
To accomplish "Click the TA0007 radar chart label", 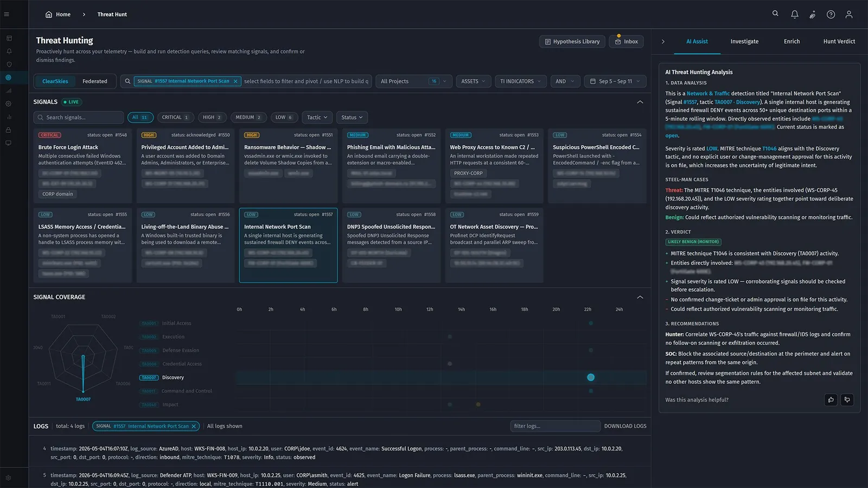I will click(x=83, y=400).
